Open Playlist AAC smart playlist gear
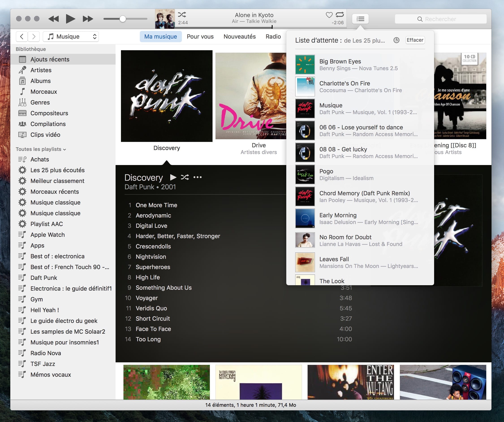 tap(22, 224)
